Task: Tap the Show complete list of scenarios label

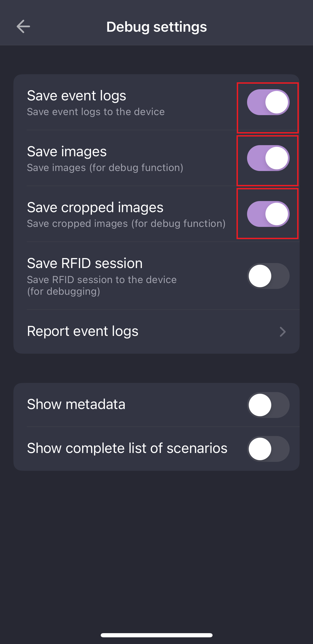Action: (x=127, y=448)
